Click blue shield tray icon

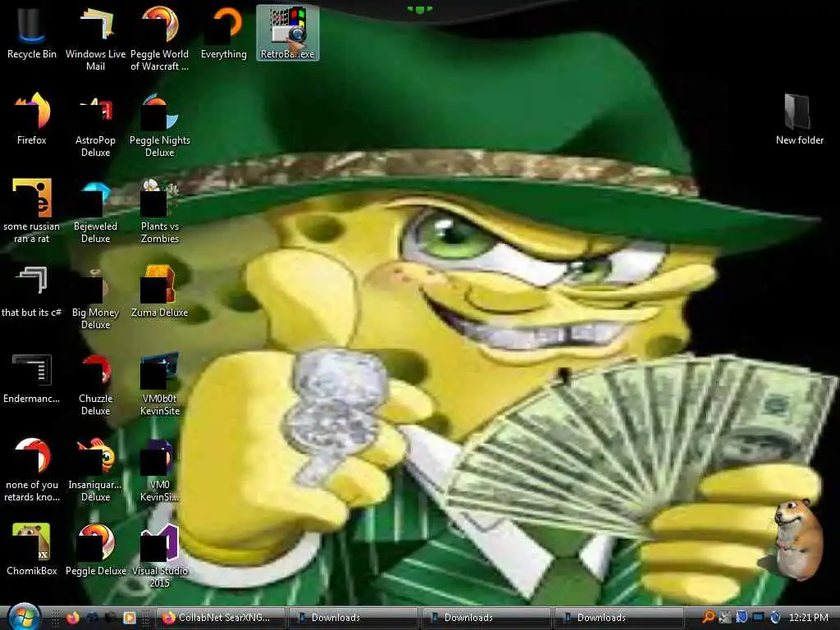742,618
